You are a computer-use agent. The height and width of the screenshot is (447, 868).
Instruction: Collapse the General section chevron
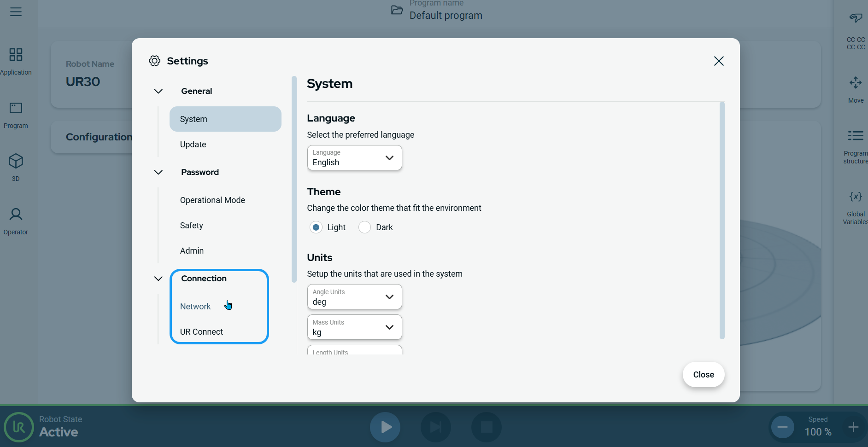(158, 91)
